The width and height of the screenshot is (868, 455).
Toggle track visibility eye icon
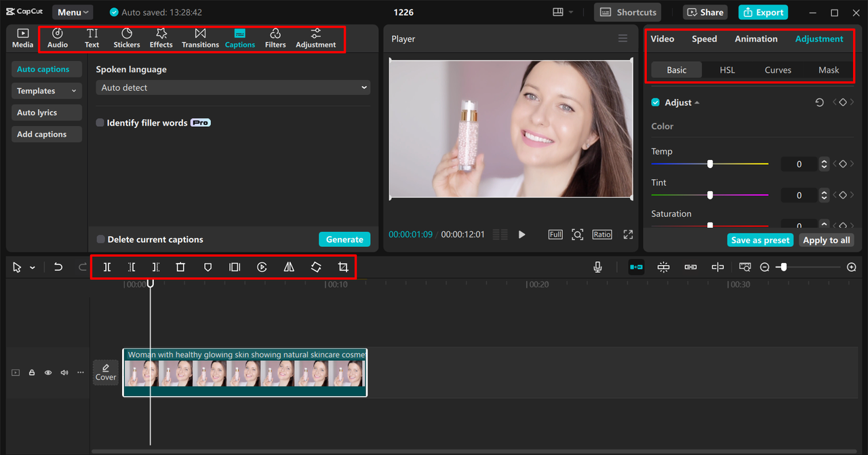pyautogui.click(x=48, y=372)
